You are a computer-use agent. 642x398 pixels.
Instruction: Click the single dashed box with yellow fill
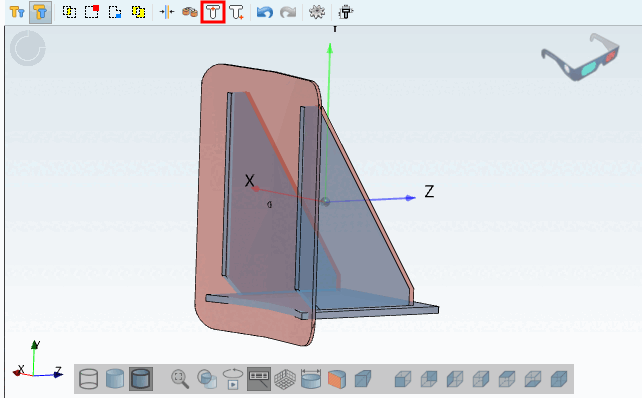69,12
